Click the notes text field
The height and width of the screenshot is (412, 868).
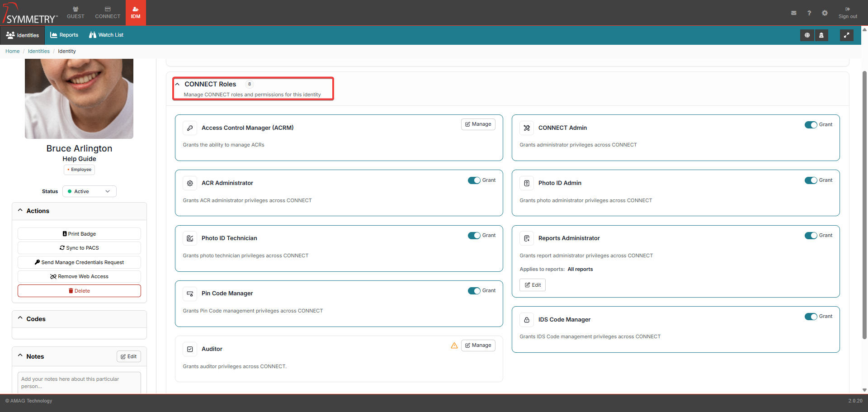(x=79, y=383)
